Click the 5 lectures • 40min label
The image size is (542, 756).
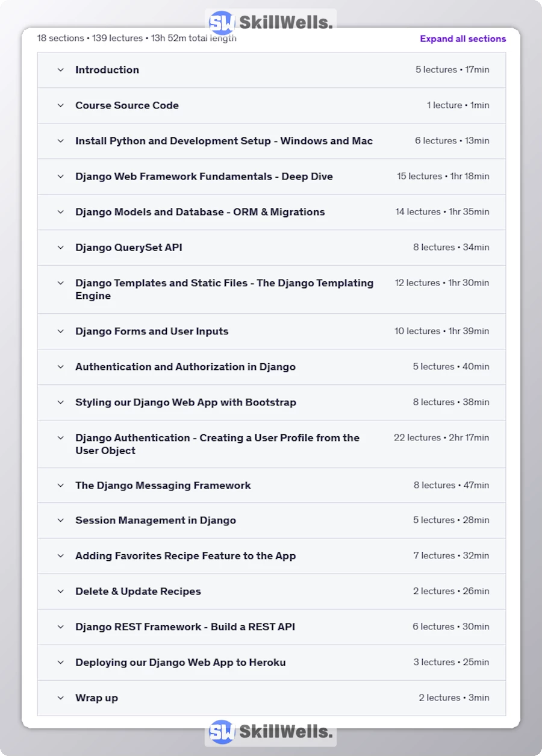pyautogui.click(x=451, y=367)
